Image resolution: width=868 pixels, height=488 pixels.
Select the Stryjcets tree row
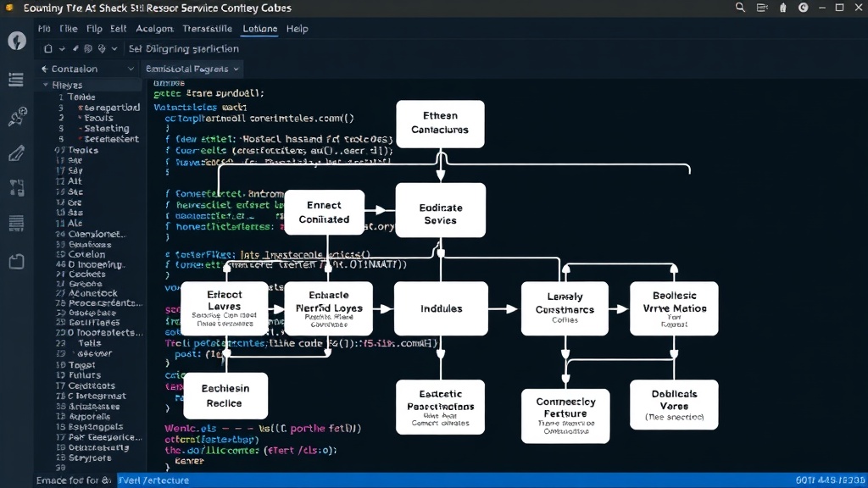pyautogui.click(x=88, y=458)
